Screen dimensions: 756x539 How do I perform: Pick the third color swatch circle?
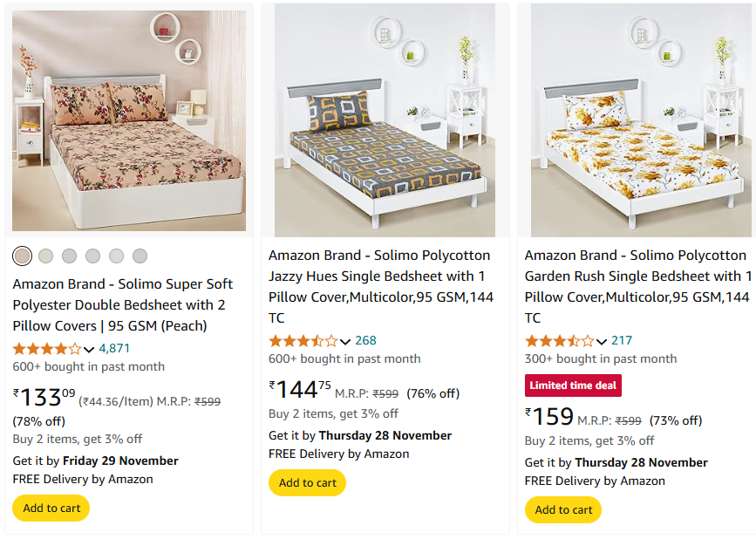point(70,256)
